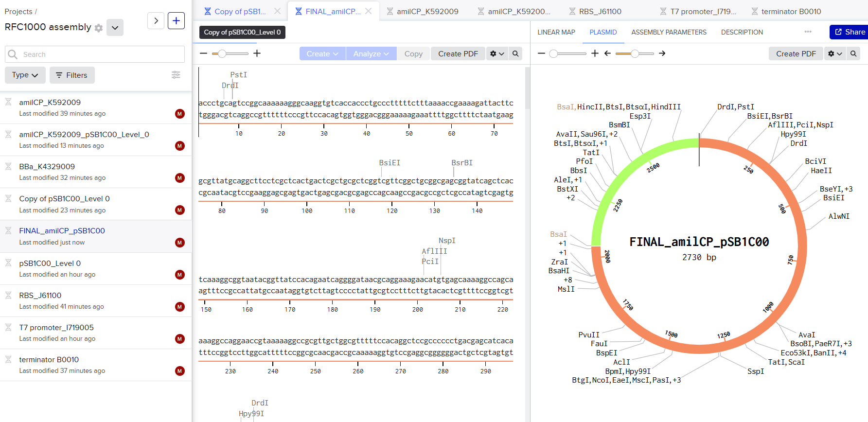Screen dimensions: 868x422
Task: Switch to DESCRIPTION tab
Action: pos(742,32)
